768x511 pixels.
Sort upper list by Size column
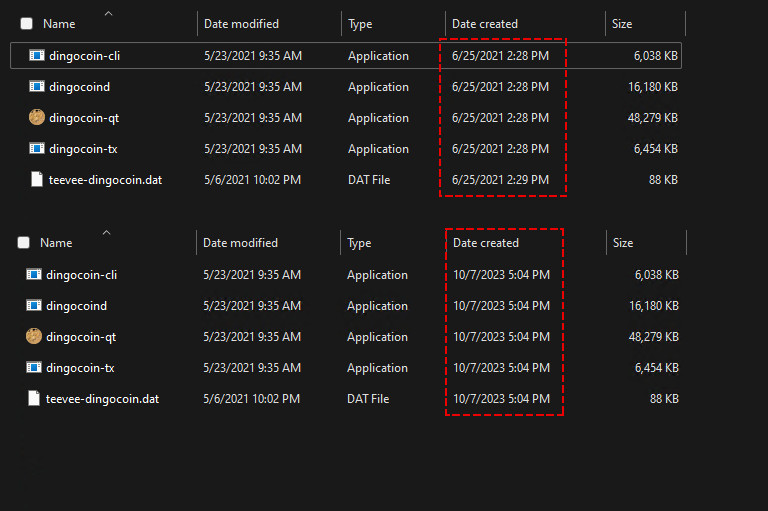[622, 24]
